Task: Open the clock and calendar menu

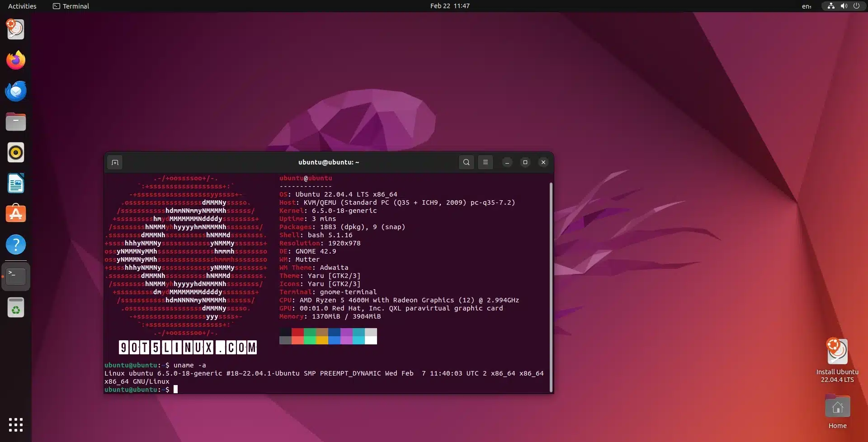Action: click(x=449, y=6)
